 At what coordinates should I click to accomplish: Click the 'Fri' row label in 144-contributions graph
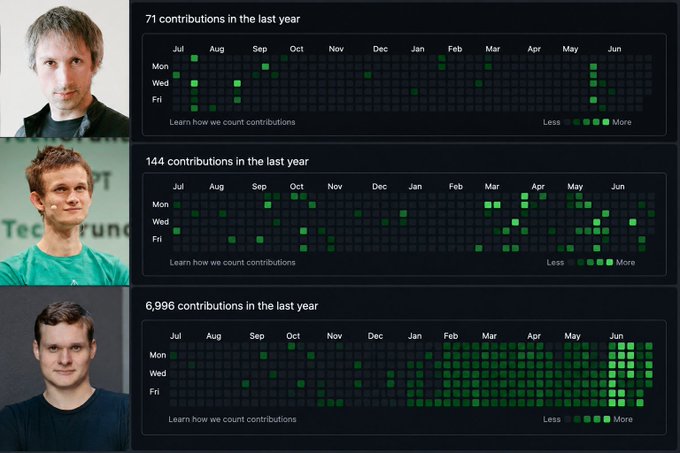(157, 239)
